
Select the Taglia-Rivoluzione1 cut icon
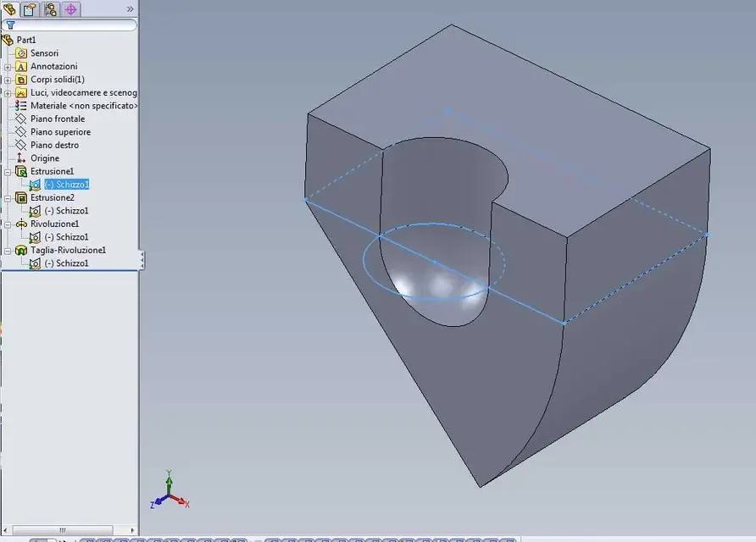click(x=20, y=250)
